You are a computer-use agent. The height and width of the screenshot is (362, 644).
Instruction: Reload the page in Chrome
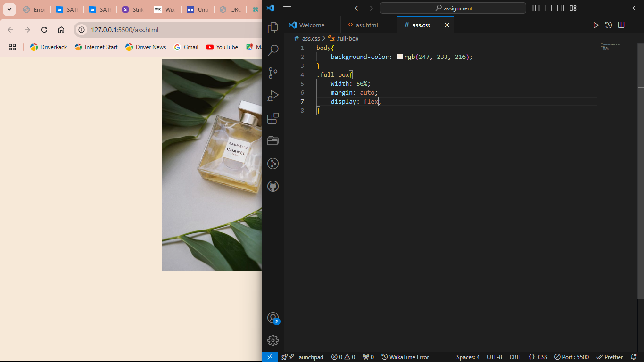pyautogui.click(x=44, y=30)
